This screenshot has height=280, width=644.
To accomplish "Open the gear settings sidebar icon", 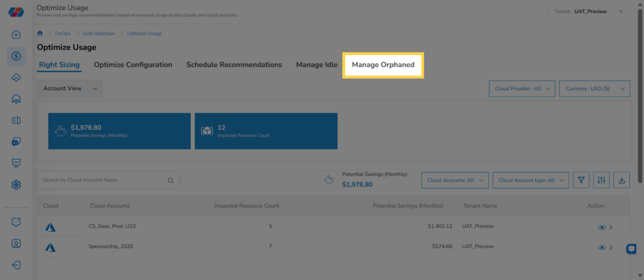I will (x=16, y=185).
